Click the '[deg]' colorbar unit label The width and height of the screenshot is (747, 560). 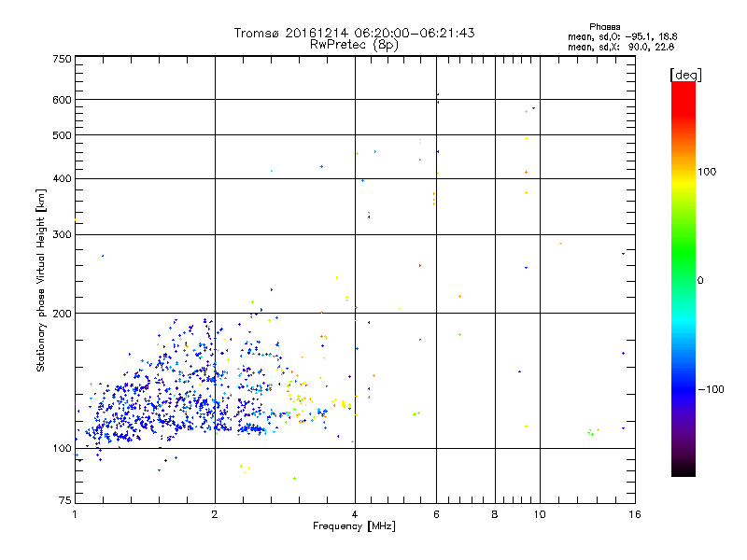(x=685, y=75)
